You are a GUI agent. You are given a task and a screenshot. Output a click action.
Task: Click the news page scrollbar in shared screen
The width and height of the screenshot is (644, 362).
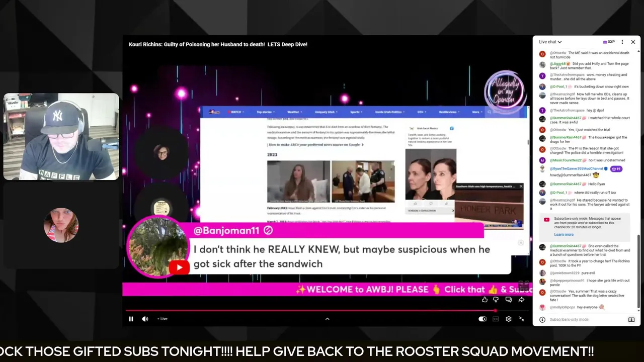pyautogui.click(x=528, y=142)
